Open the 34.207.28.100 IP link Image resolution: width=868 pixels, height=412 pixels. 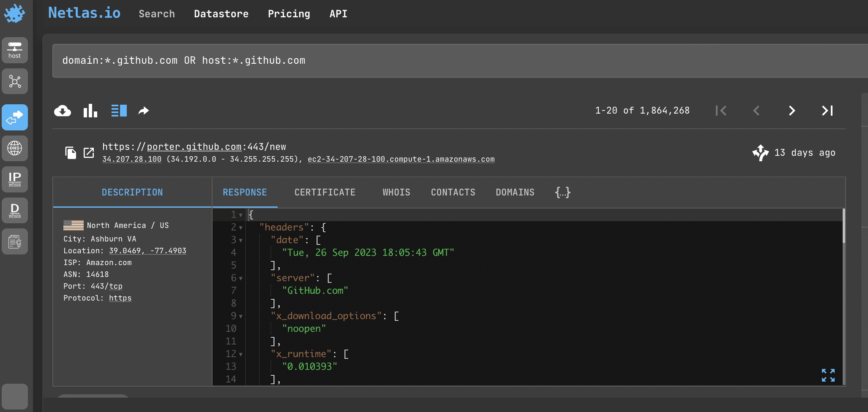132,159
